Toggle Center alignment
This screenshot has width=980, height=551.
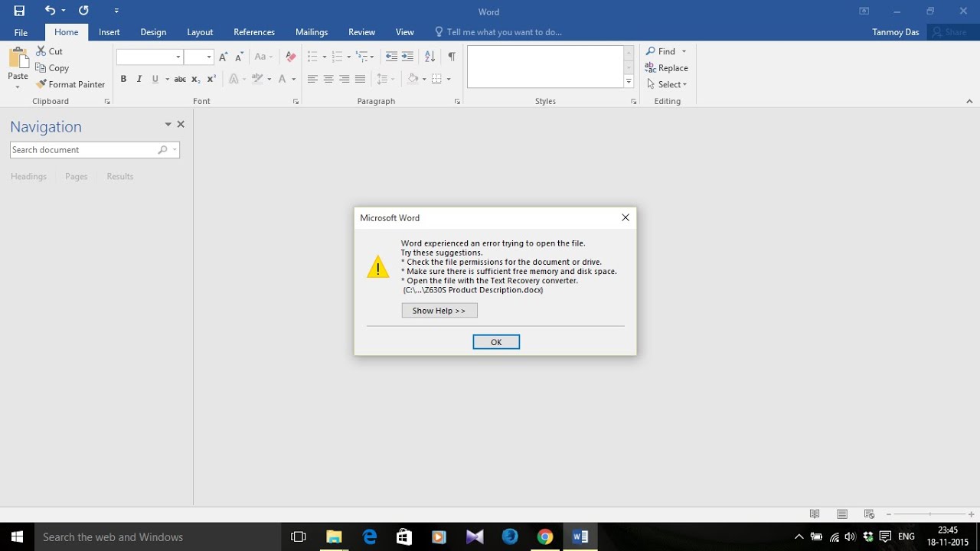(x=328, y=79)
